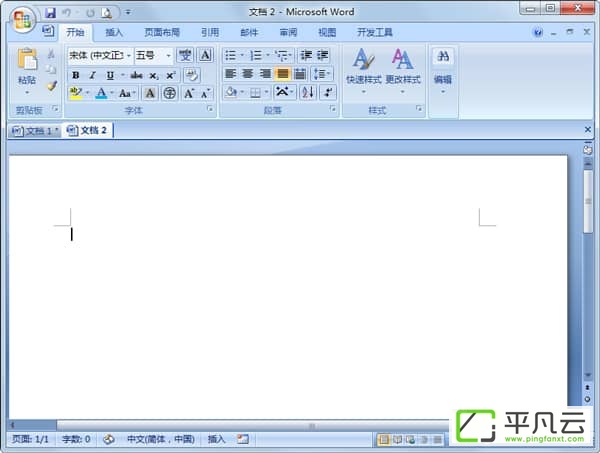The width and height of the screenshot is (600, 453).
Task: Switch to the Page Layout tab
Action: coord(162,33)
